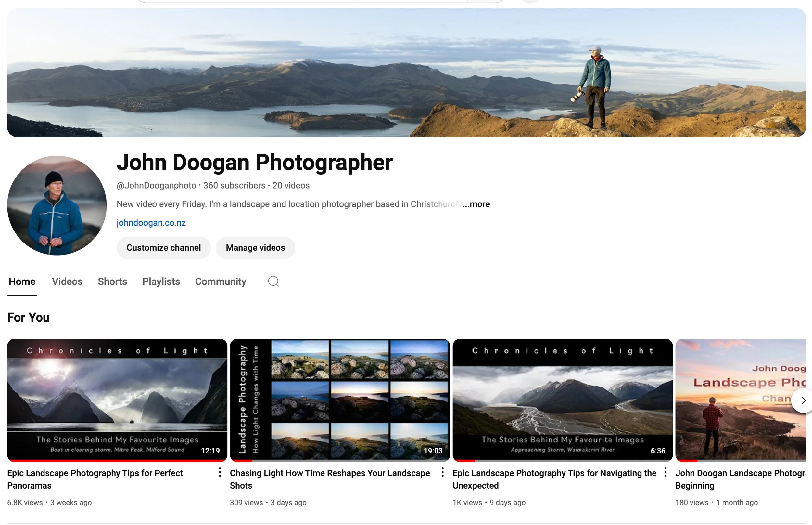The width and height of the screenshot is (812, 525).
Task: Click next arrow in For You carousel
Action: pyautogui.click(x=803, y=400)
